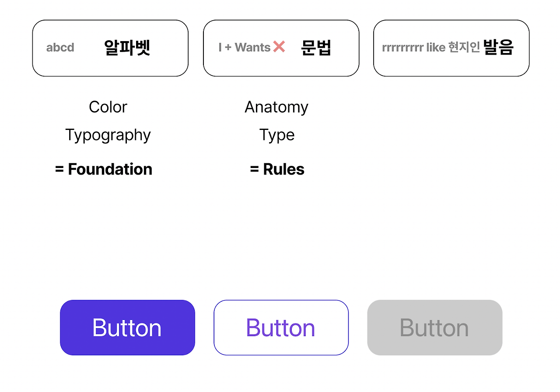Click the bold 알파벳 heading
The height and width of the screenshot is (392, 560).
click(127, 47)
